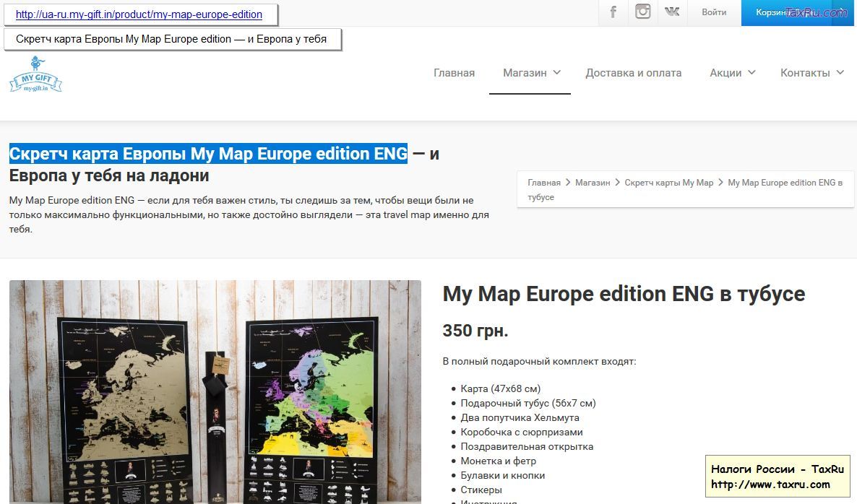
Task: Expand the Контакты dropdown menu
Action: [x=811, y=73]
